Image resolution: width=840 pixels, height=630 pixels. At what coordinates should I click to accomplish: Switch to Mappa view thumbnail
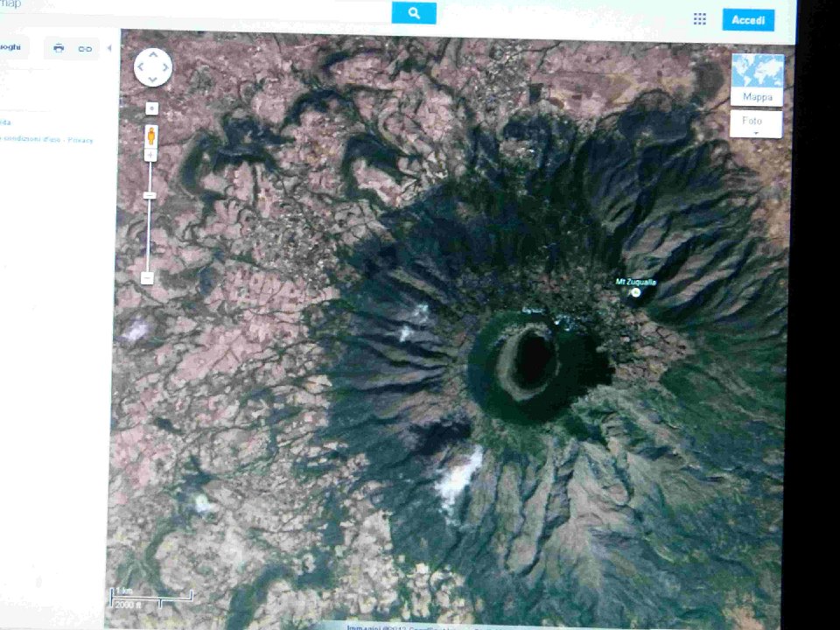coord(757,80)
